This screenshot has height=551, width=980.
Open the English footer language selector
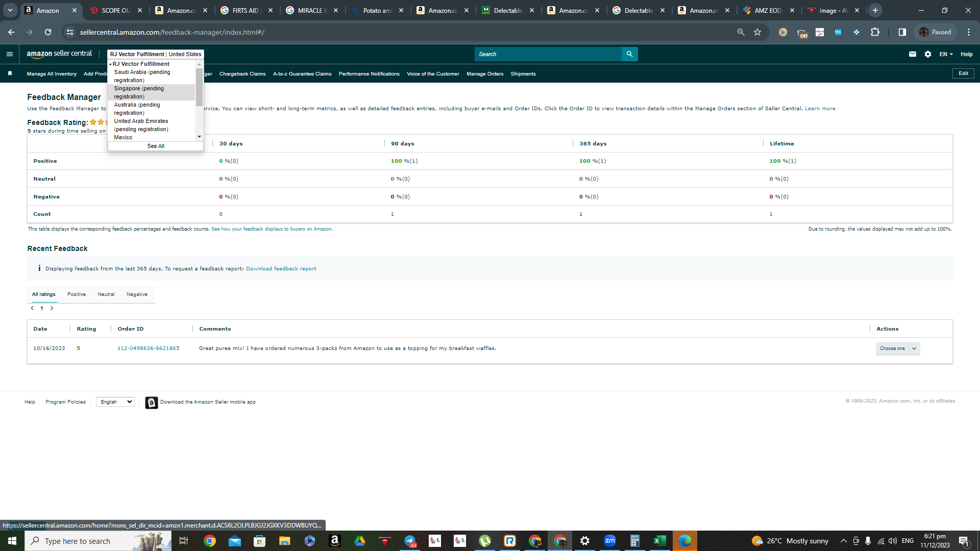[x=115, y=402]
